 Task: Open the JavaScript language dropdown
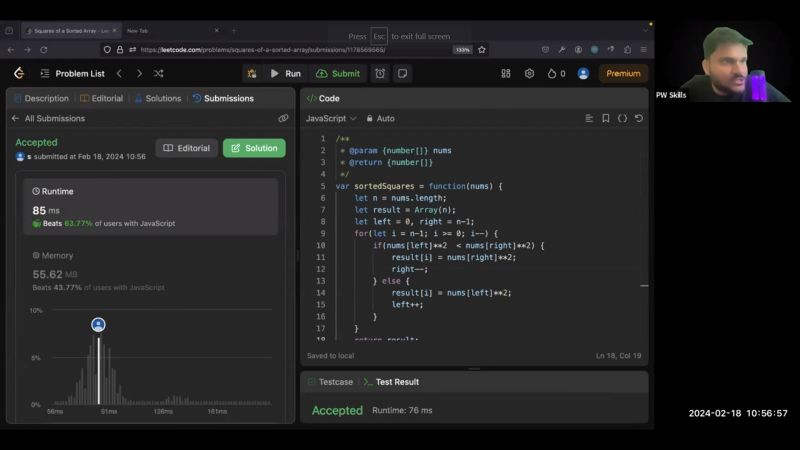[331, 118]
